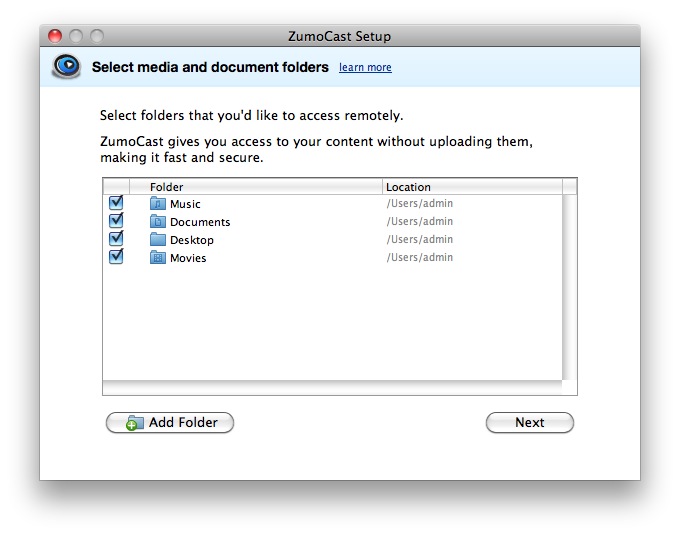Toggle the Desktop folder checkbox
Image resolution: width=680 pixels, height=535 pixels.
click(x=116, y=238)
